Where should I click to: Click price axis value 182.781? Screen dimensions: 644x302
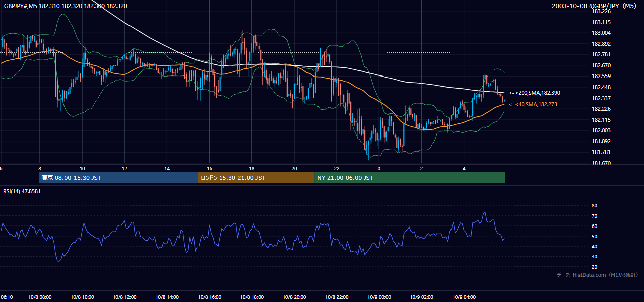(x=601, y=54)
